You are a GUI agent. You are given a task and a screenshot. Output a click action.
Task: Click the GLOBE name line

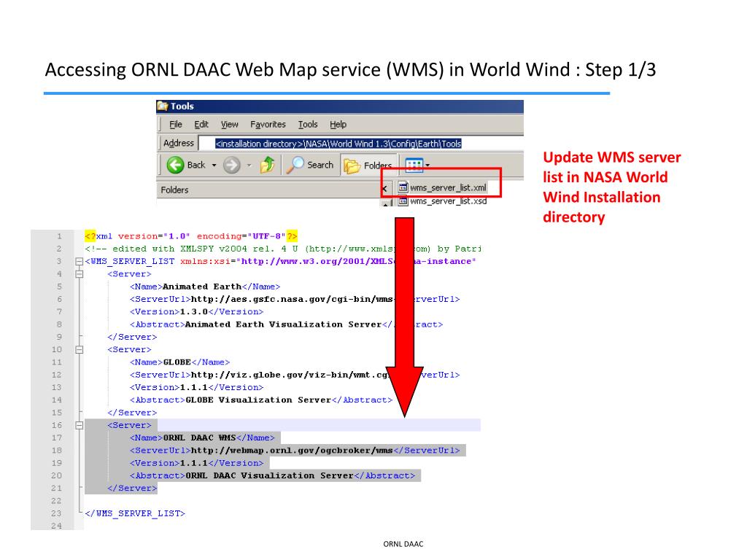(x=179, y=362)
